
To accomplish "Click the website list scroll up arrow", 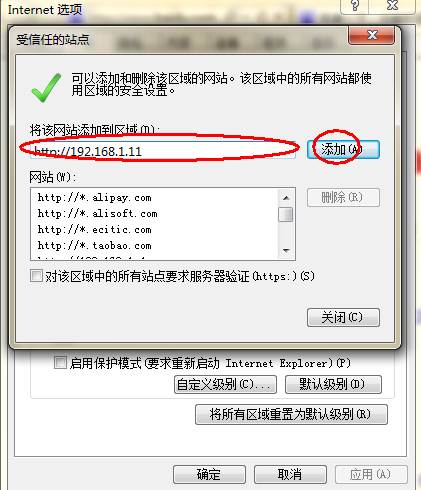I will (x=286, y=198).
